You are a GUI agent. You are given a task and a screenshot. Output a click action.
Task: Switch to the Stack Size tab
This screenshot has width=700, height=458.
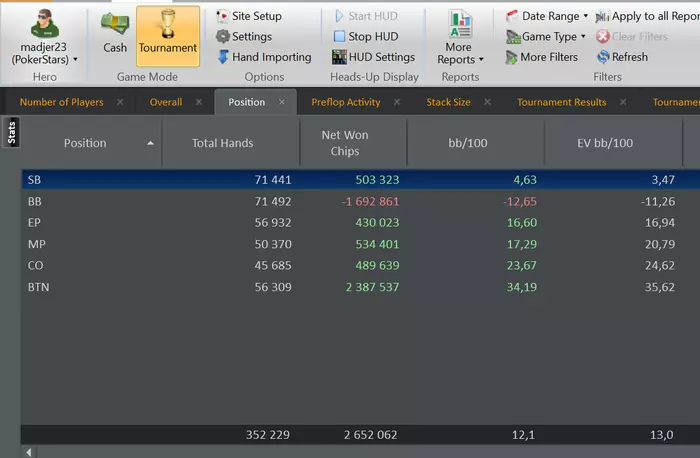pyautogui.click(x=448, y=102)
